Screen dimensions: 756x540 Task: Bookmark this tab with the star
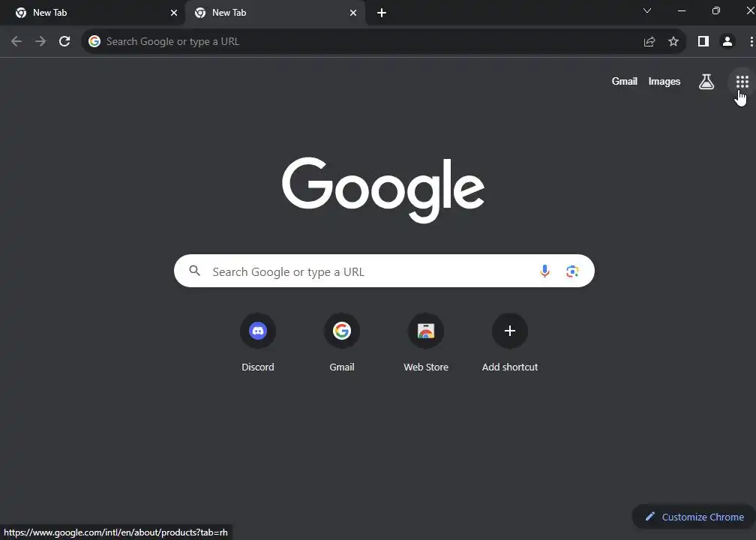click(673, 41)
